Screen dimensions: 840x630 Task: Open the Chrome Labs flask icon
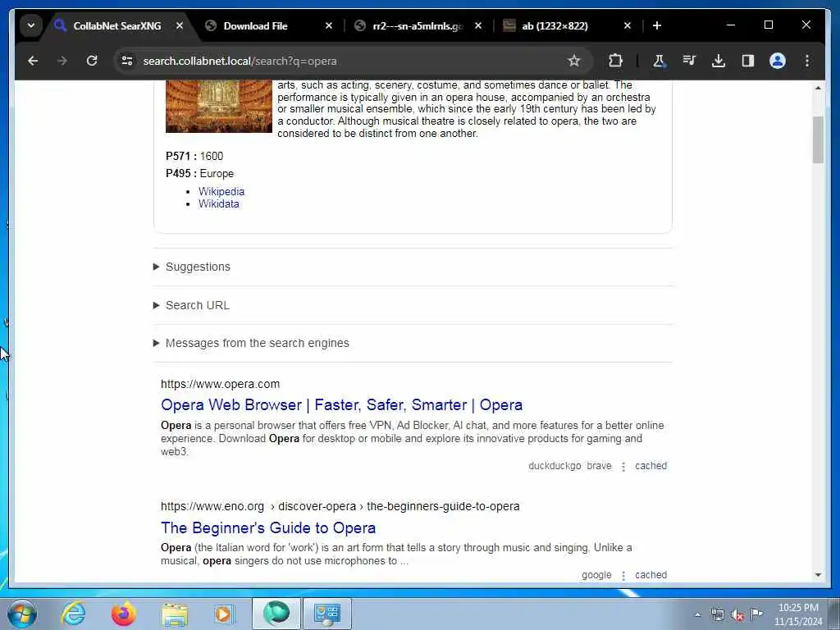pyautogui.click(x=659, y=61)
